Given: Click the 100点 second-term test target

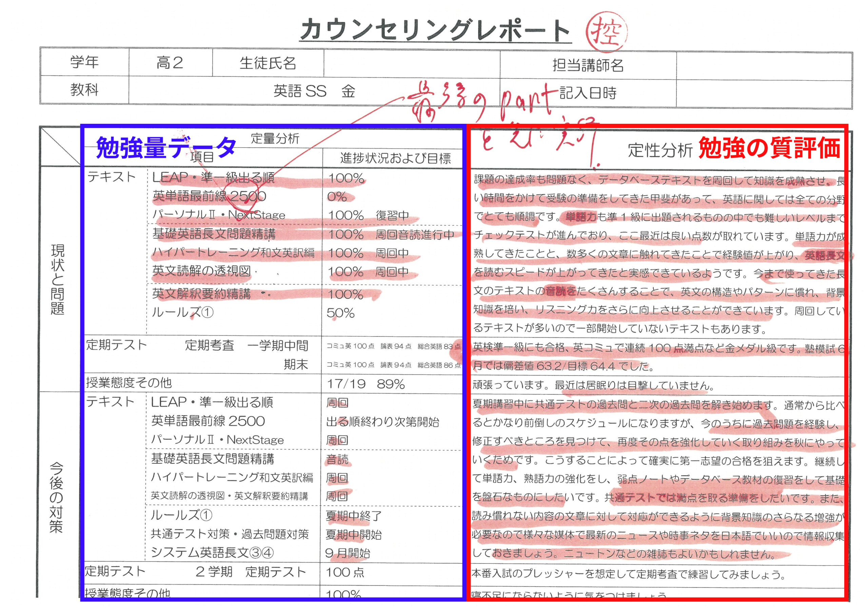Looking at the screenshot, I should (345, 572).
